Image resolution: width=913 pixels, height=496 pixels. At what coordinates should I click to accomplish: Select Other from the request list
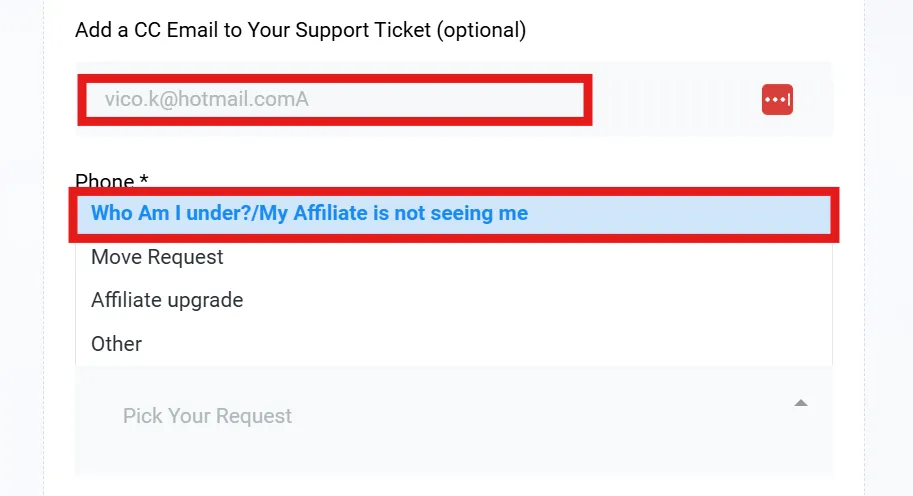454,344
